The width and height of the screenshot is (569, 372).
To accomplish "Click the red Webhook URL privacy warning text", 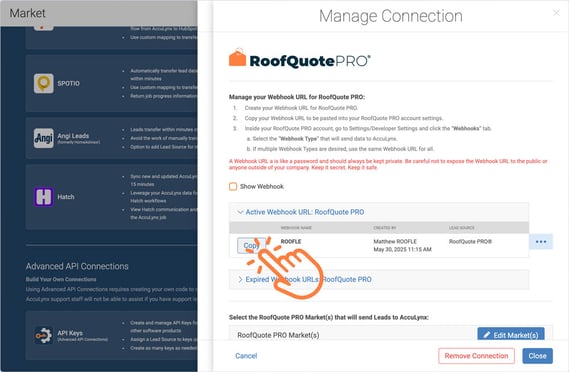I will click(388, 164).
